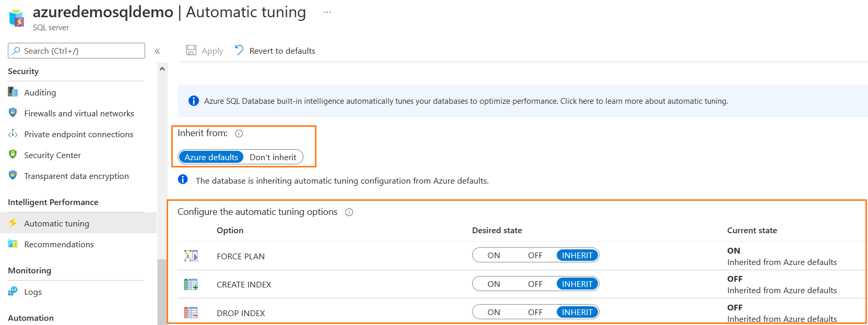Click Revert to defaults

point(275,51)
